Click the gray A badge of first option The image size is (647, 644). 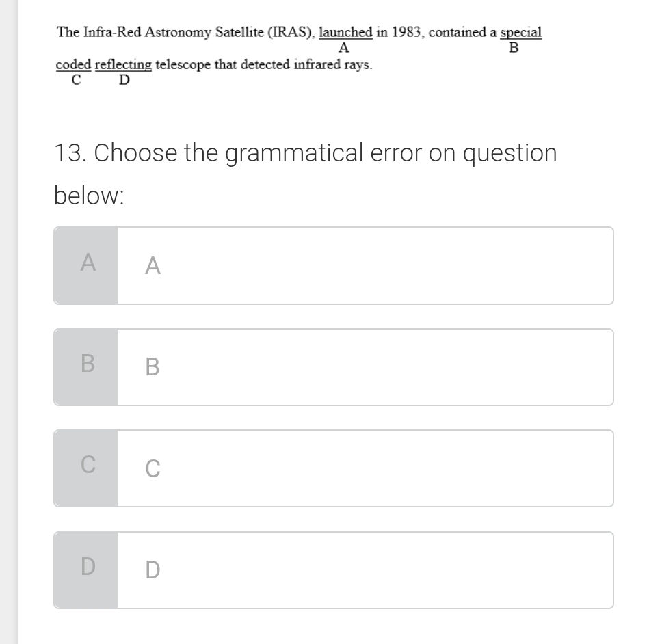coord(86,265)
